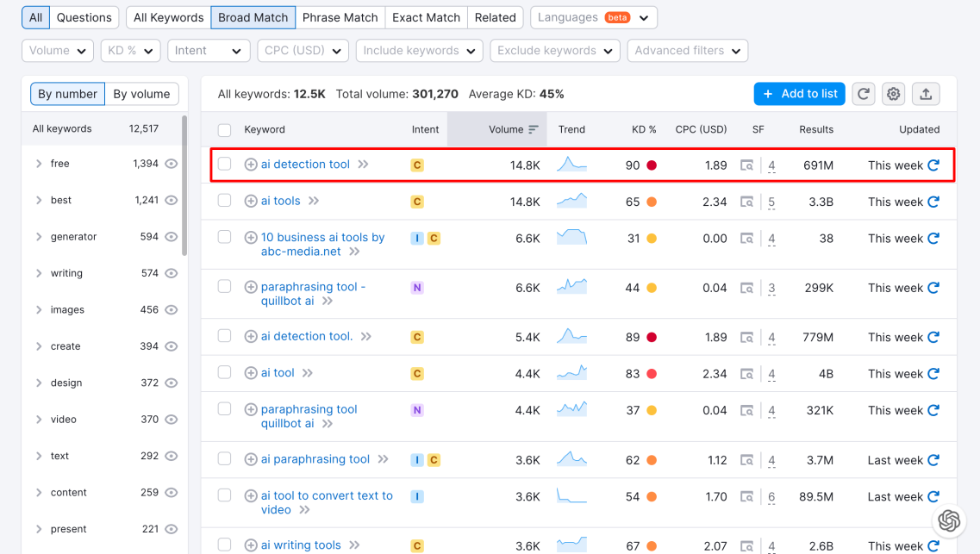
Task: Select the Questions tab
Action: [84, 17]
